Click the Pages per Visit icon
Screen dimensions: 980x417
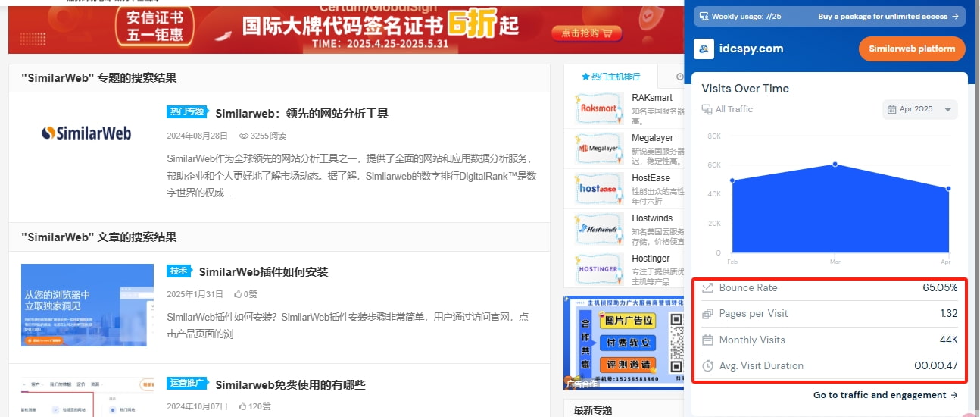tap(707, 314)
